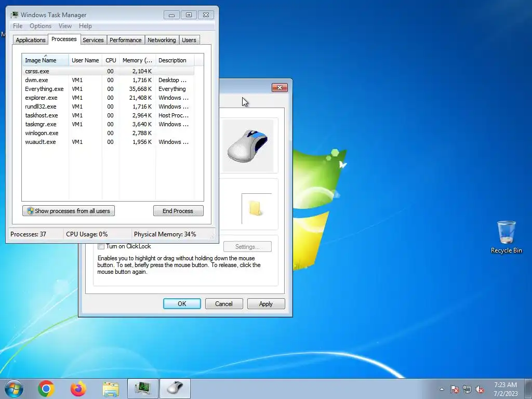Click the 35,668 K memory value
Viewport: 532px width, 399px height.
tap(140, 89)
